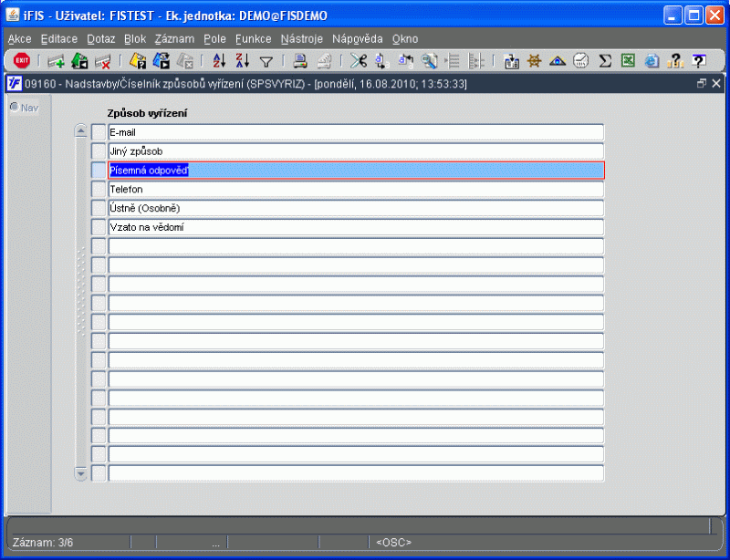Viewport: 730px width, 560px height.
Task: Click the Telefon field
Action: point(356,189)
